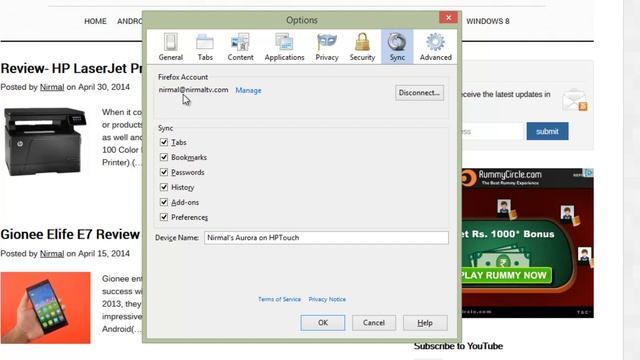Open the Tabs options panel
The width and height of the screenshot is (640, 360).
click(x=205, y=47)
